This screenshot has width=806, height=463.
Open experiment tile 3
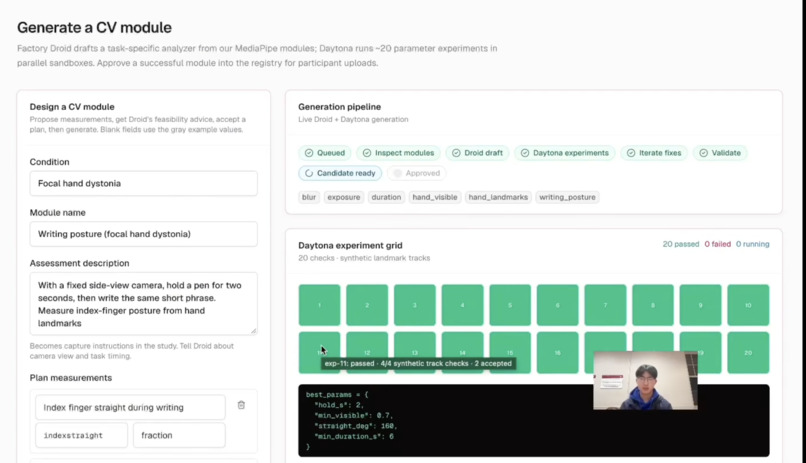coord(415,305)
